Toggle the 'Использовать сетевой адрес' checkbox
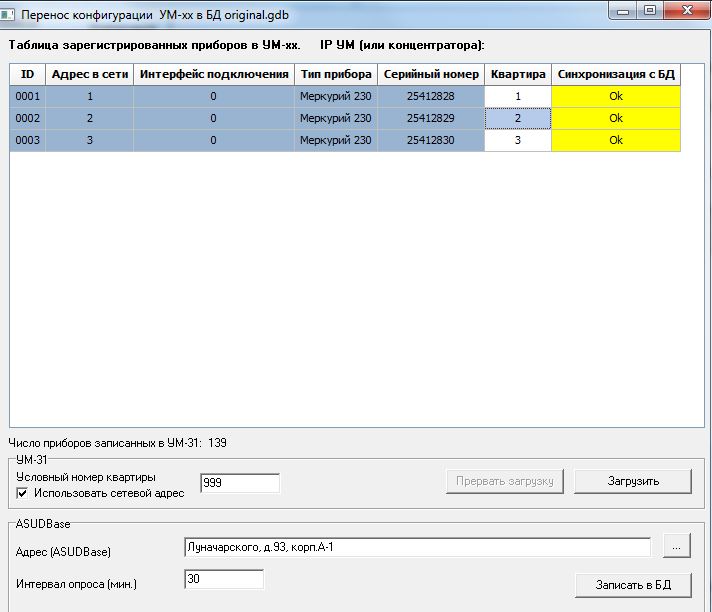 pyautogui.click(x=22, y=493)
